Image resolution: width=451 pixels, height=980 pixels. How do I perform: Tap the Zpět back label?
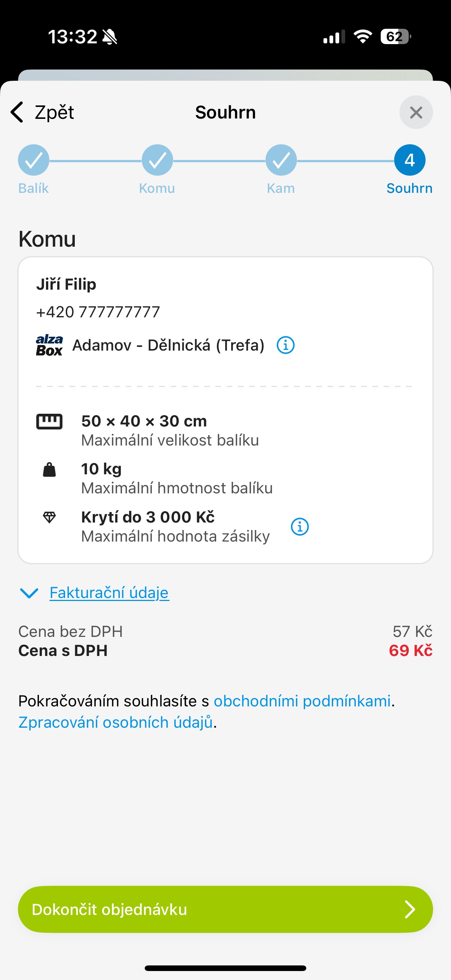pos(55,112)
